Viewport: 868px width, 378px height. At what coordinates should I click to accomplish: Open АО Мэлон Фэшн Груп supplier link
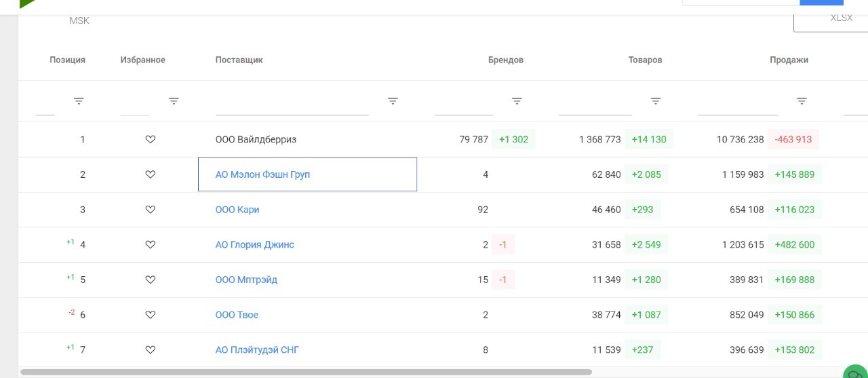click(x=262, y=174)
